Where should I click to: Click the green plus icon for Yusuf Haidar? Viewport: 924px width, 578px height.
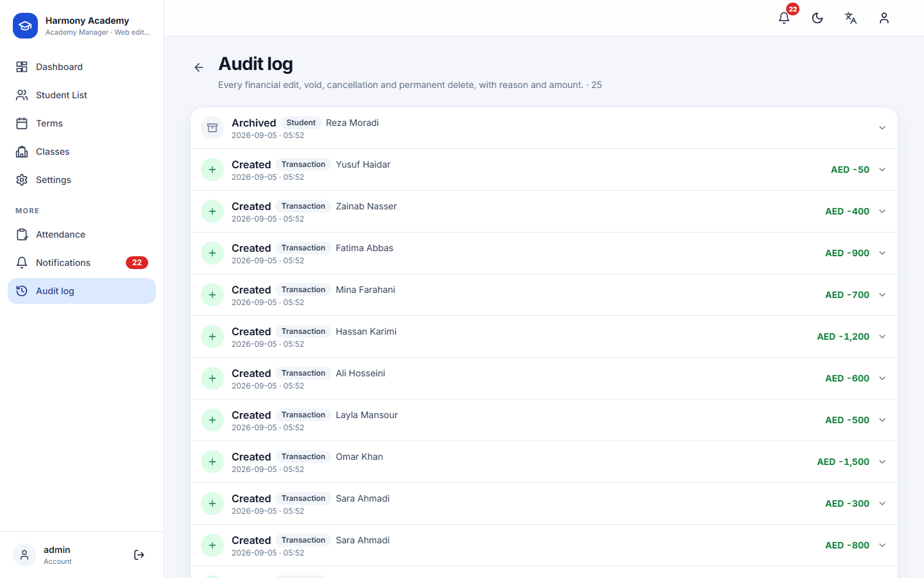click(x=212, y=170)
